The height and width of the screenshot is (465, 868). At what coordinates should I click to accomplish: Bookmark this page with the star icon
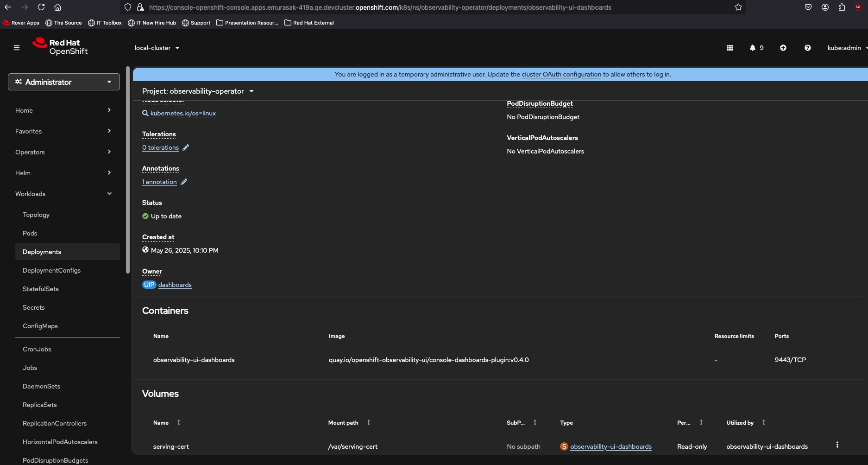(738, 7)
